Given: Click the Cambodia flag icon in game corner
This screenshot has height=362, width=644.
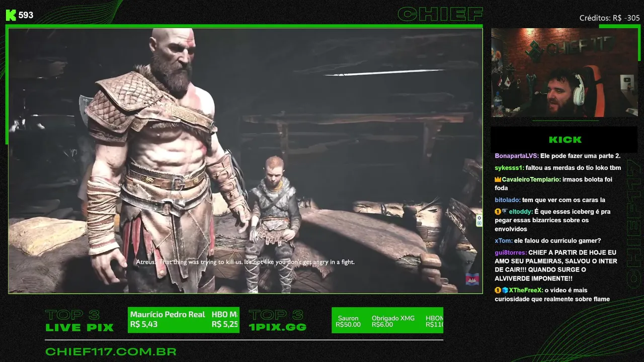Looking at the screenshot, I should click(x=472, y=279).
